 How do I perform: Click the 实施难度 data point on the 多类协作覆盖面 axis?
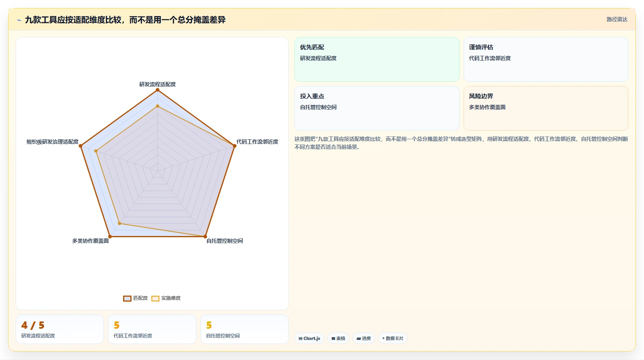pyautogui.click(x=119, y=223)
